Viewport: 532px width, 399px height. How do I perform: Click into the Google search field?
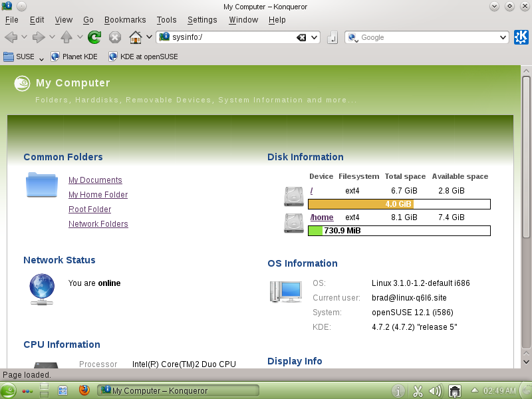click(428, 37)
